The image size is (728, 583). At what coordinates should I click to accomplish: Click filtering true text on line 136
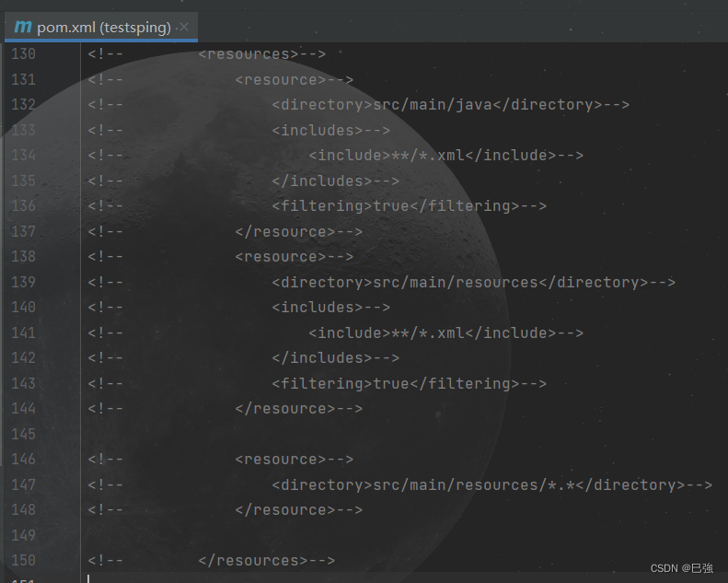pos(409,205)
